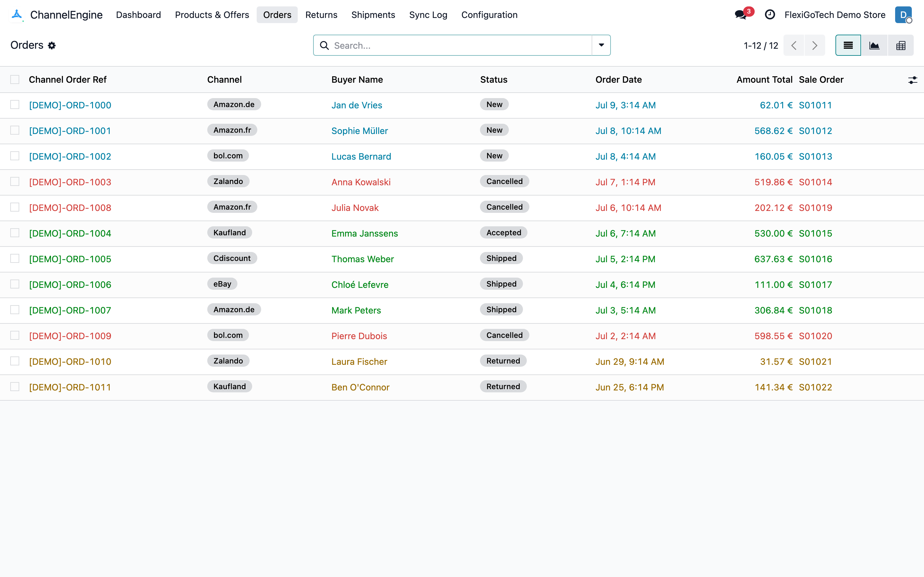Go to the next page of orders
This screenshot has width=924, height=577.
814,46
